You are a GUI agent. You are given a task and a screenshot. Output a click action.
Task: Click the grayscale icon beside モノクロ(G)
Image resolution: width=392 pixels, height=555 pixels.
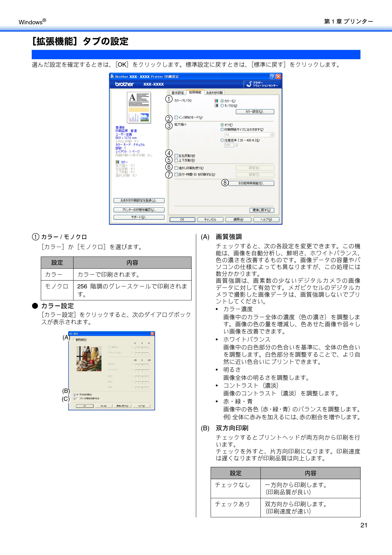[x=216, y=105]
